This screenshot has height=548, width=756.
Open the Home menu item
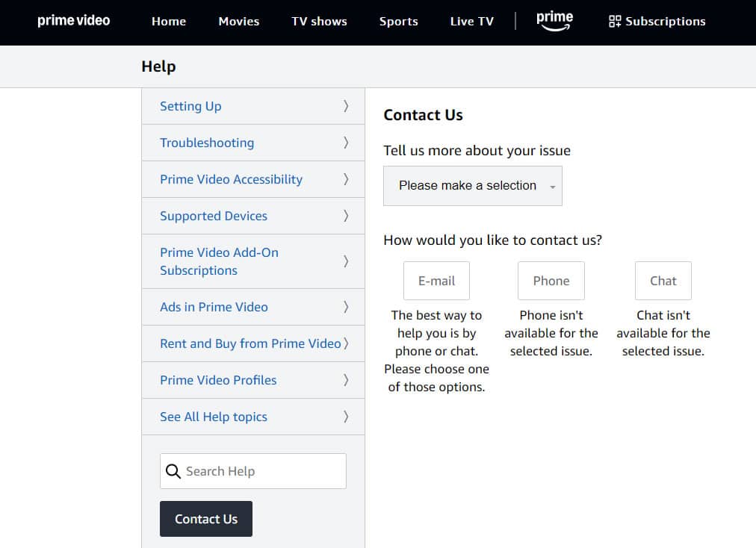(x=169, y=21)
